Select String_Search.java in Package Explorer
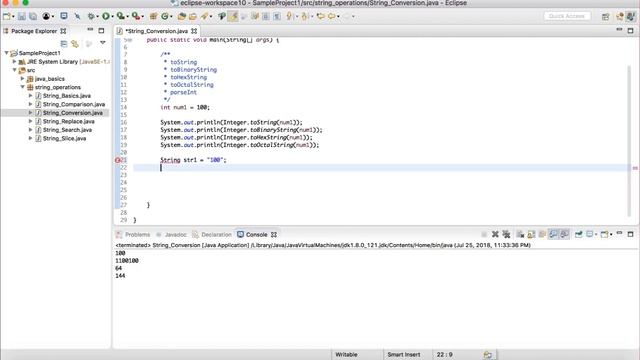The width and height of the screenshot is (640, 360). 67,130
